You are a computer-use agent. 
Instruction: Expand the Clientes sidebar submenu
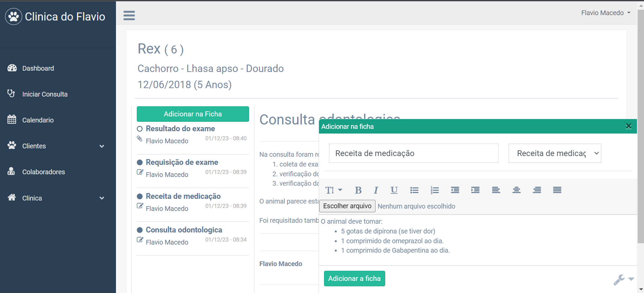[102, 146]
